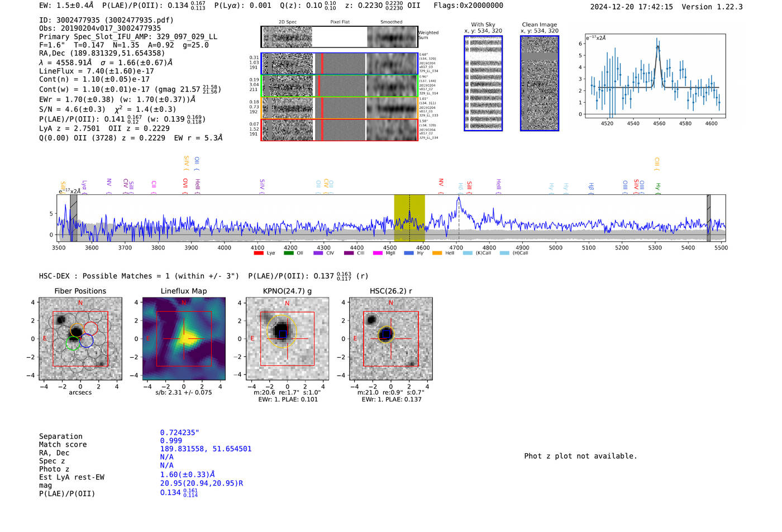Image resolution: width=782 pixels, height=532 pixels.
Task: Click the Est LyA rest-EW value 1.60(±0.33)Å
Action: 188,475
